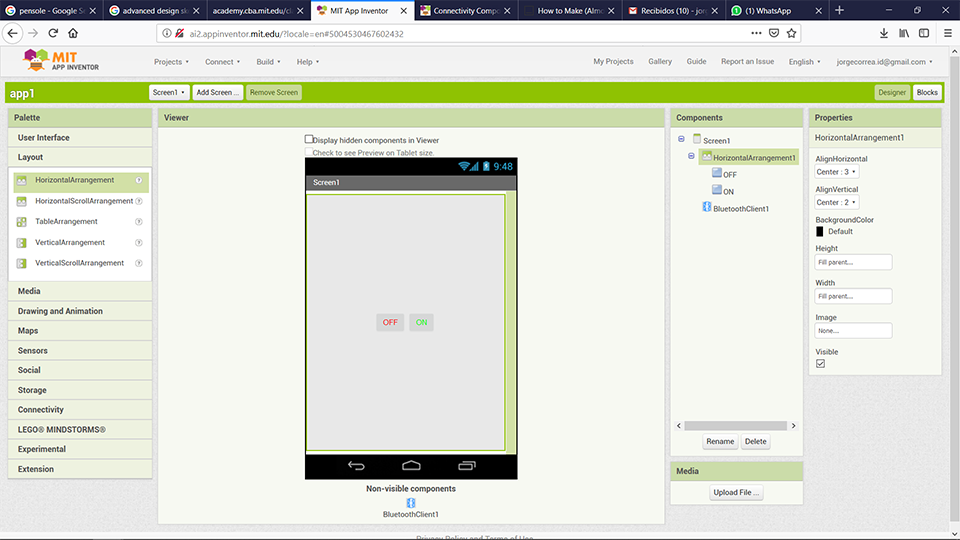
Task: Open browser home page icon
Action: [x=73, y=33]
